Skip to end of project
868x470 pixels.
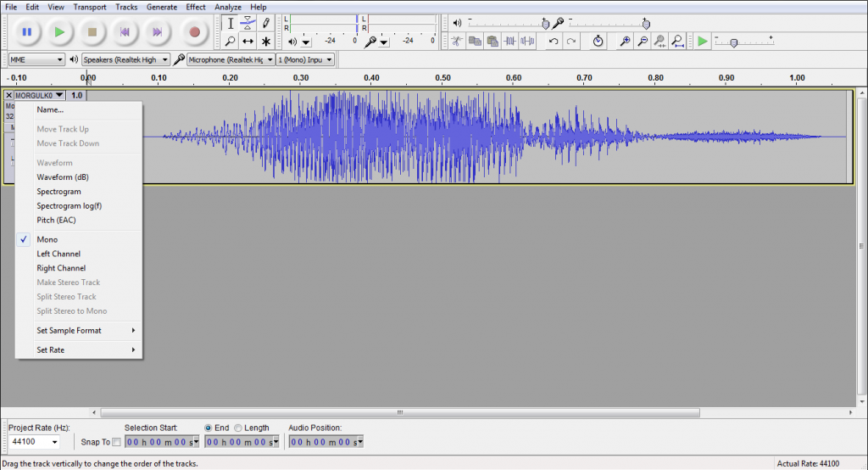[x=157, y=32]
